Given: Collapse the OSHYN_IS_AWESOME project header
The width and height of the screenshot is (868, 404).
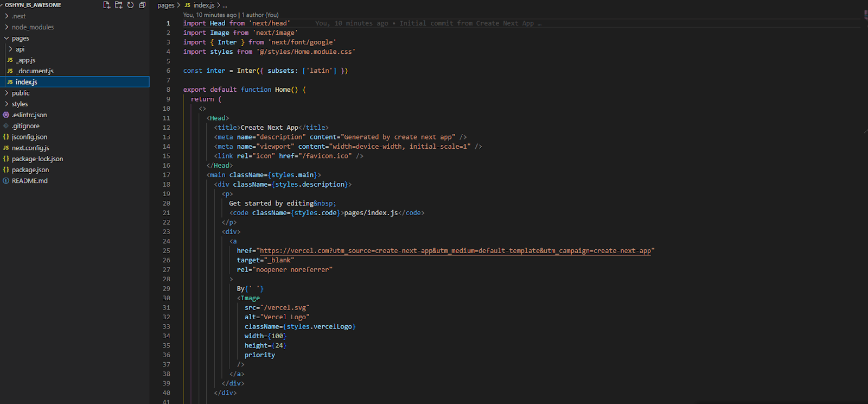Looking at the screenshot, I should coord(33,5).
